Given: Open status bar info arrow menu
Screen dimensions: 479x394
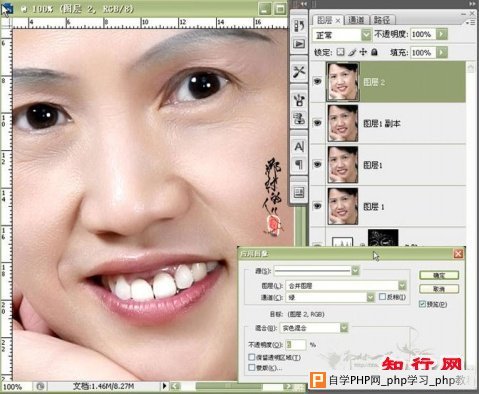Looking at the screenshot, I should pos(164,386).
